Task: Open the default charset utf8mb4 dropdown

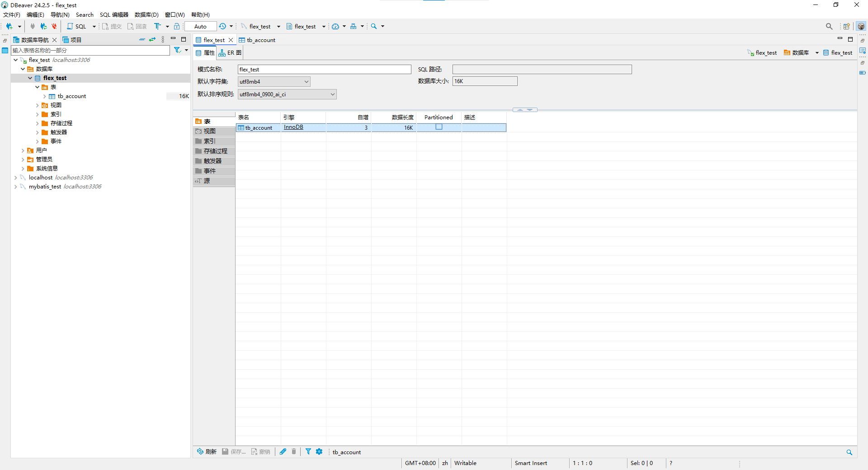Action: [x=274, y=81]
